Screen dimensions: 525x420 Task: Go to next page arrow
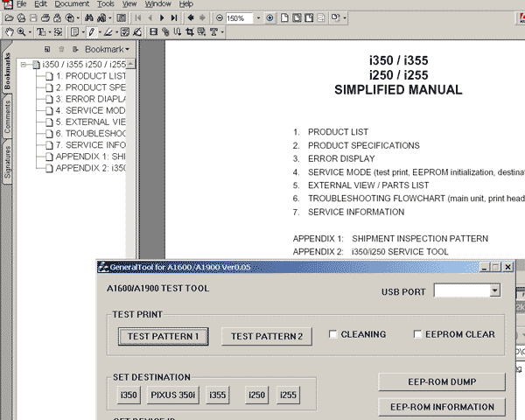(162, 17)
